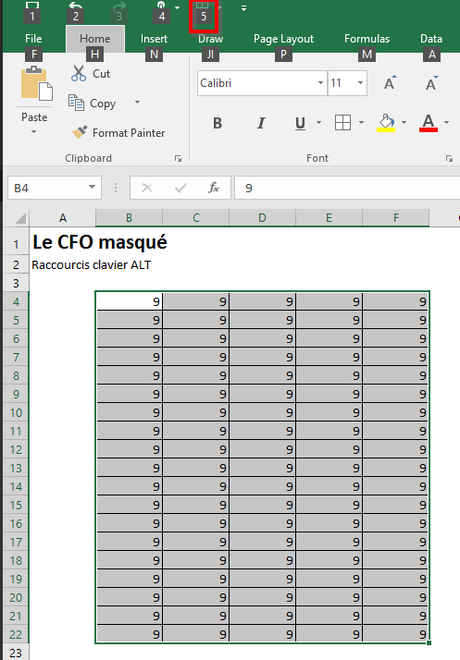Open the Copy options arrow
The height and width of the screenshot is (660, 460).
click(x=137, y=102)
